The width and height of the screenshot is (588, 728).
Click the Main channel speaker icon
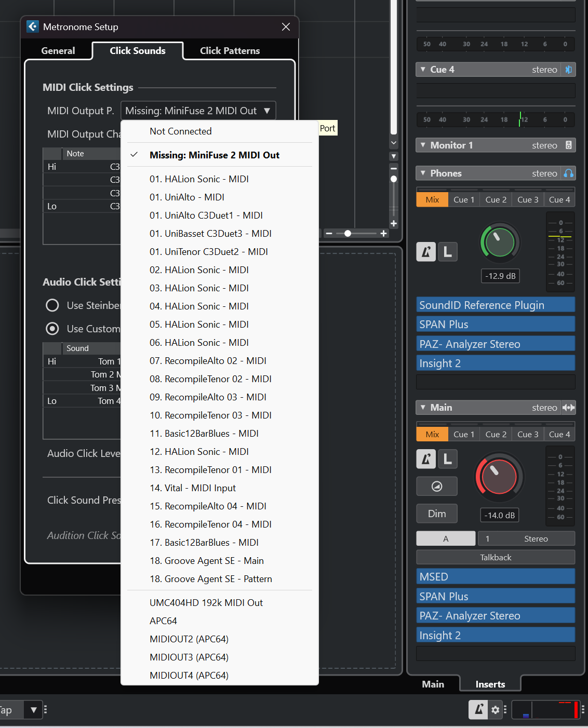pos(568,408)
